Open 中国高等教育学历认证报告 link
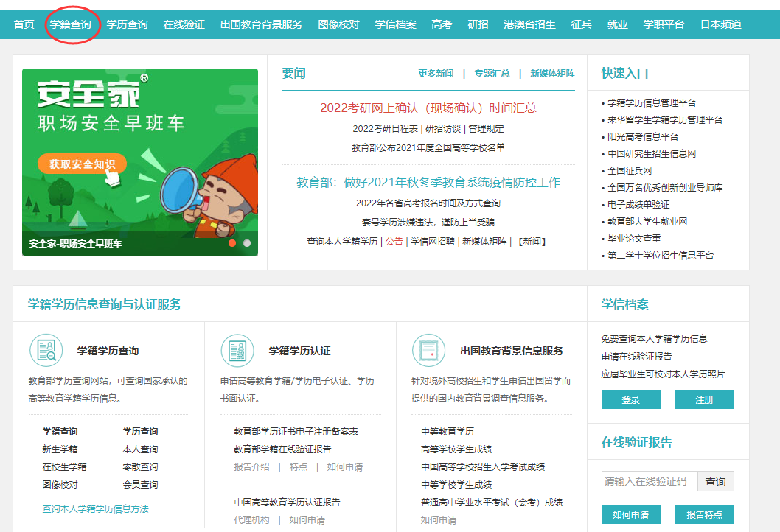 [x=287, y=503]
